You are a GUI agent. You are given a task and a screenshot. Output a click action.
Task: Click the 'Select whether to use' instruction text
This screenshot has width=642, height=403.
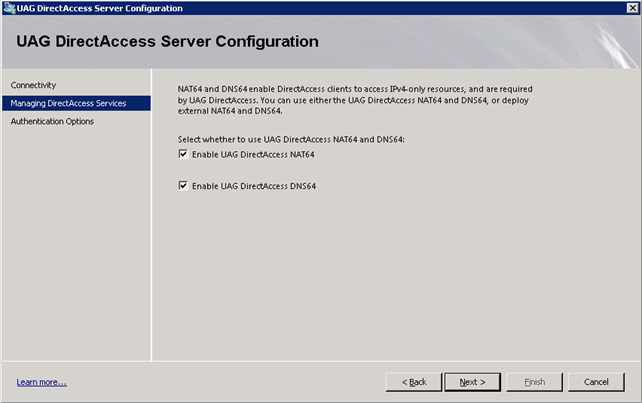pyautogui.click(x=291, y=140)
